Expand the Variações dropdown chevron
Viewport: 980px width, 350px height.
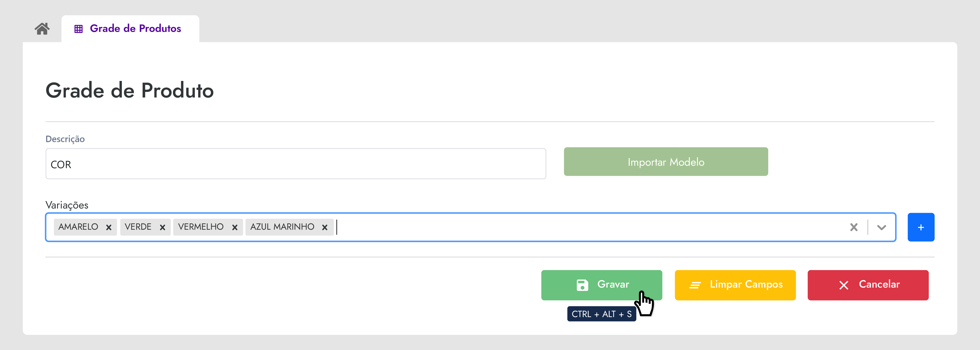881,227
